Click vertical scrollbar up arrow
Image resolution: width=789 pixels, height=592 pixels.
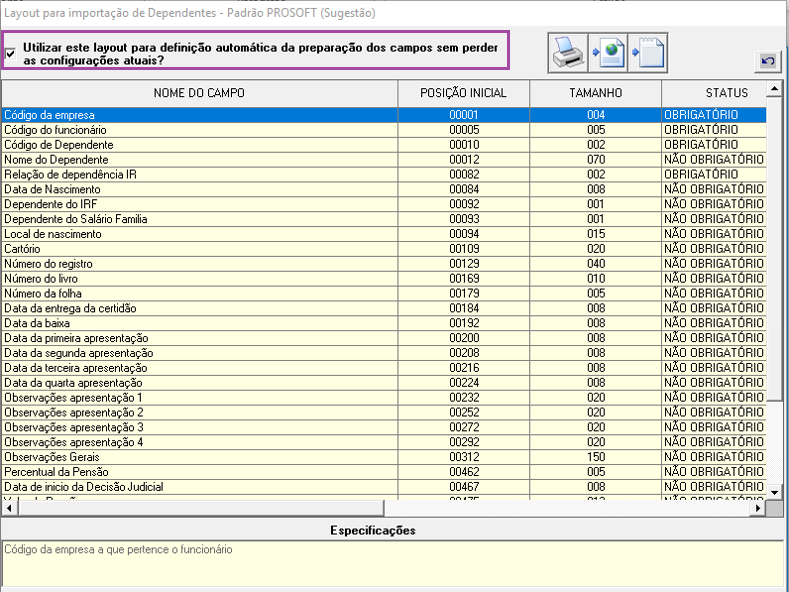click(774, 89)
